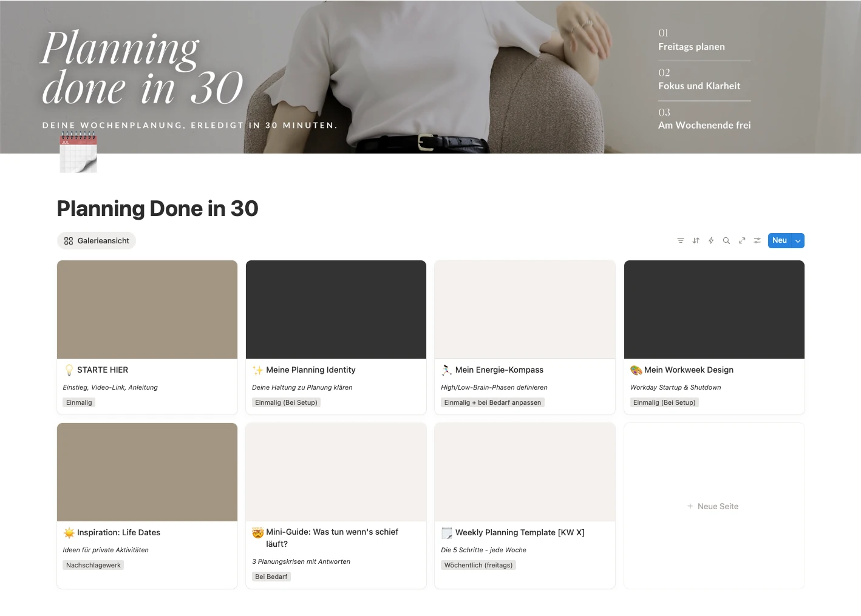Click sparkles icon of Meine Planning Identity

point(258,370)
